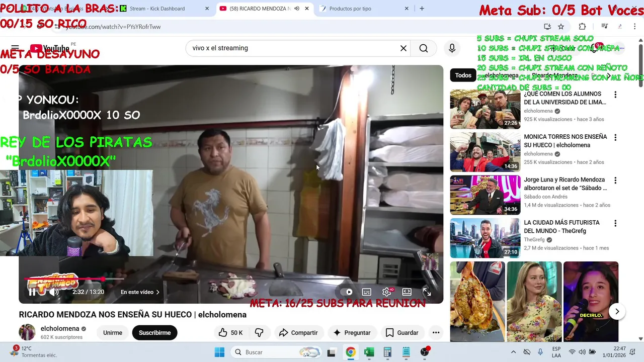Open Task View from the taskbar
The width and height of the screenshot is (644, 362).
click(x=331, y=352)
